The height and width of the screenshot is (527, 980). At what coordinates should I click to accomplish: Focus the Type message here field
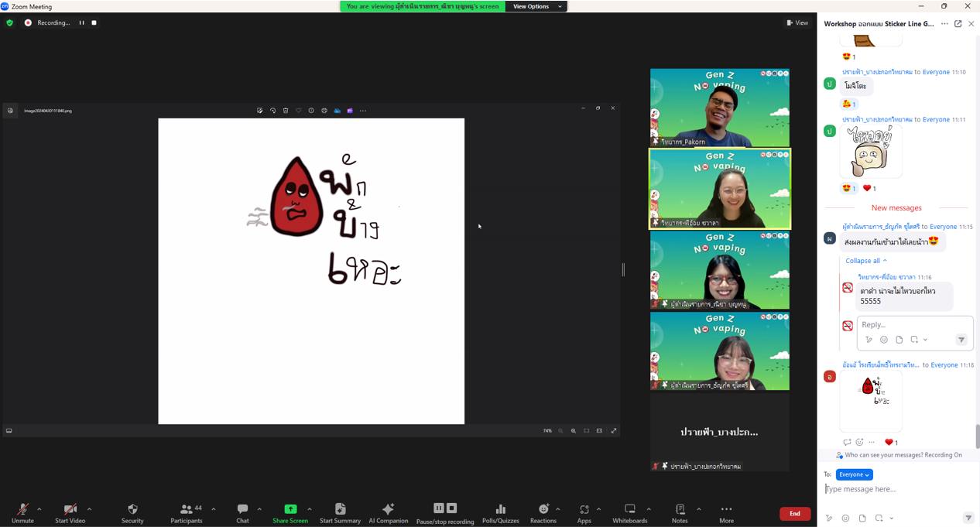(x=890, y=489)
